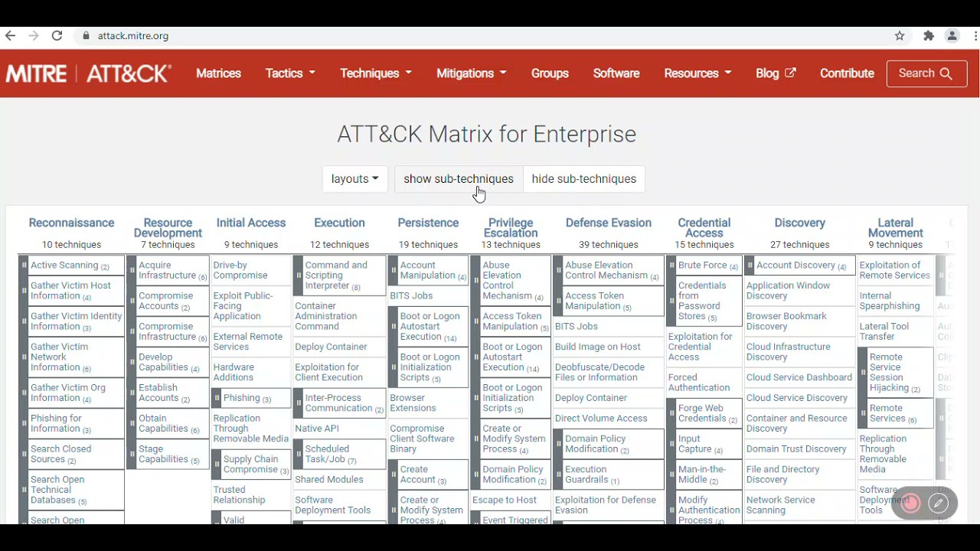Open Gather Victim Host Information technique
Screen dimensions: 980x551
tap(70, 291)
